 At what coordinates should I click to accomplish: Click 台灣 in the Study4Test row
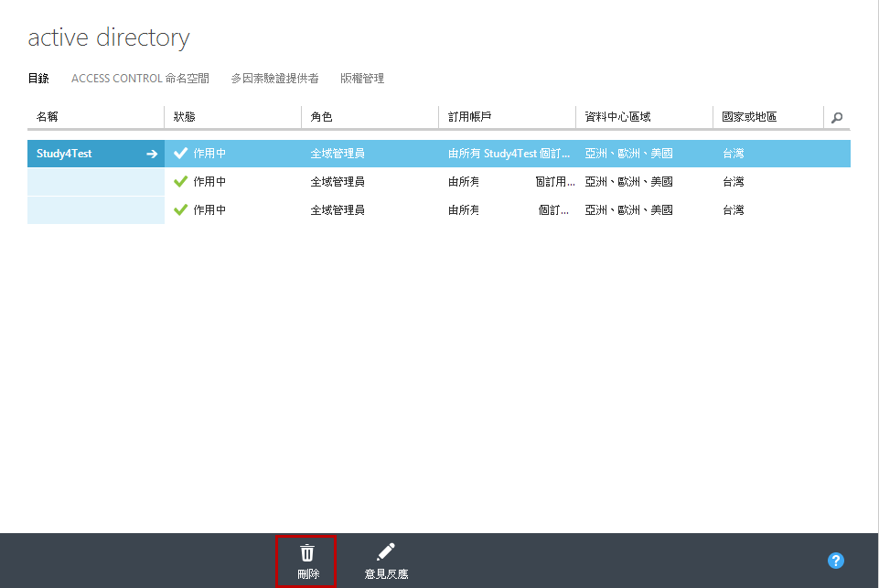point(733,154)
